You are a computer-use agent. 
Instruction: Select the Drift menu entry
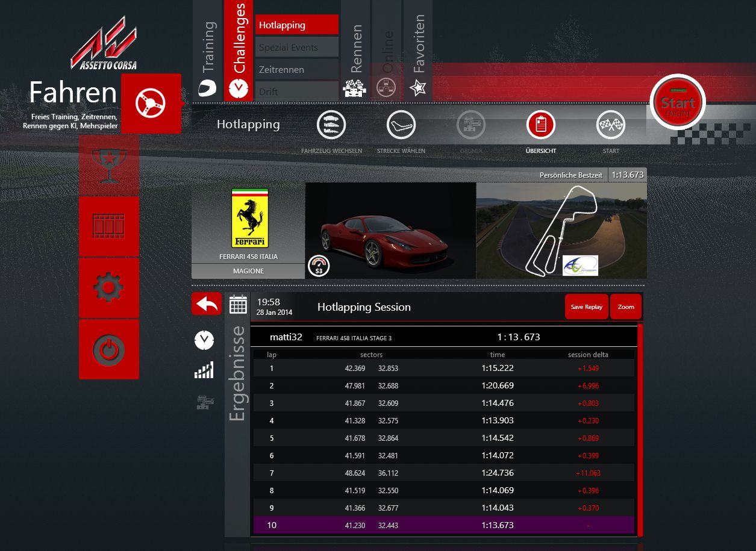(x=297, y=91)
